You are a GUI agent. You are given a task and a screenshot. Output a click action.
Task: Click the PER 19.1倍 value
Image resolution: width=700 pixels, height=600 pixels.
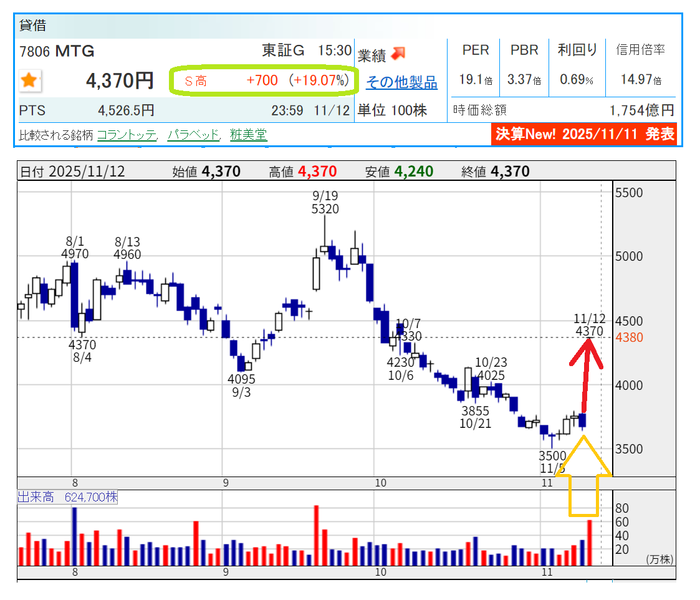476,80
